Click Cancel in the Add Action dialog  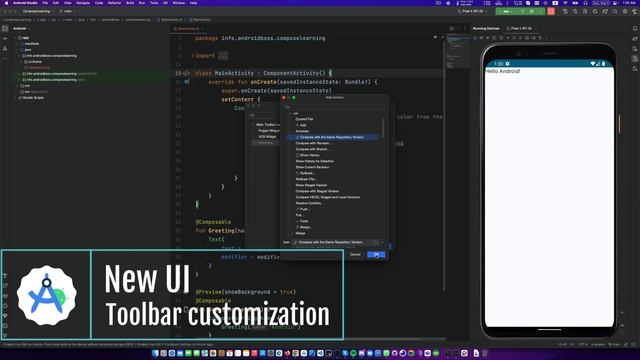(355, 254)
